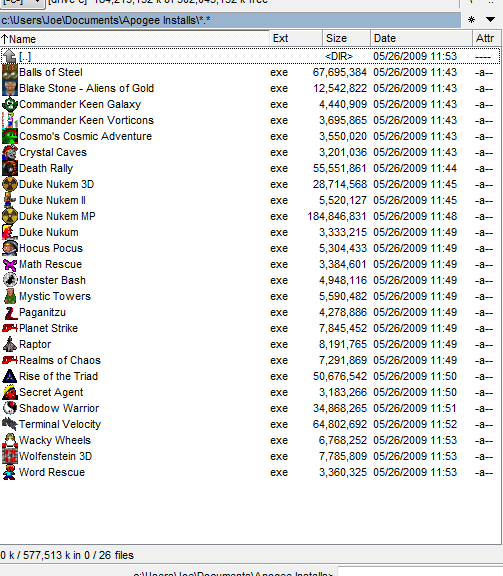Select the Terminal Velocity file row
Image resolution: width=503 pixels, height=576 pixels.
(x=250, y=425)
